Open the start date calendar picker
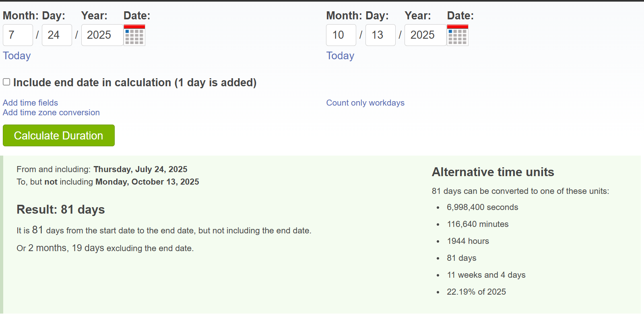This screenshot has width=644, height=316. click(134, 35)
